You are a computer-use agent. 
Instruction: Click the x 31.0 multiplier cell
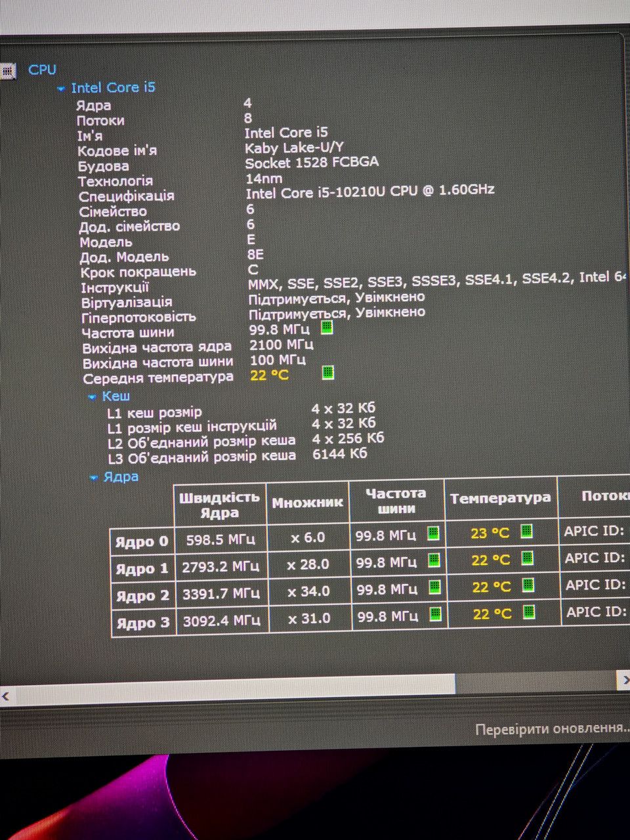tap(310, 618)
